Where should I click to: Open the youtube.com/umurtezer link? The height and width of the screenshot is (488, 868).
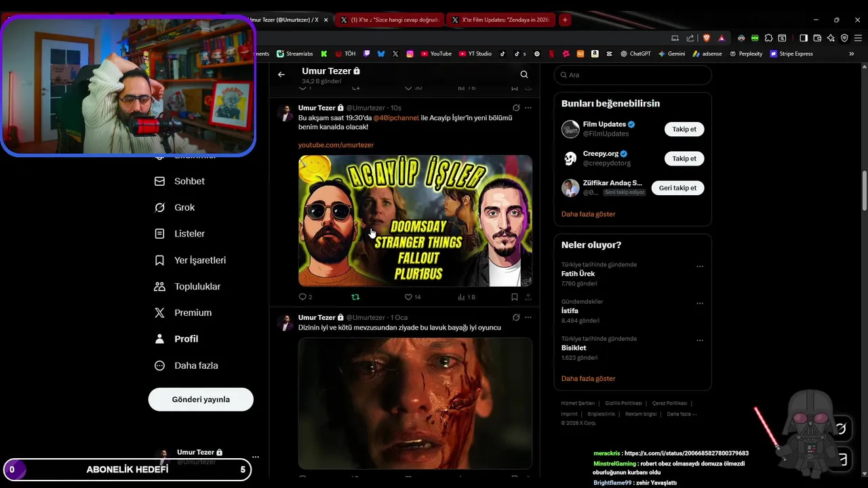[x=336, y=145]
